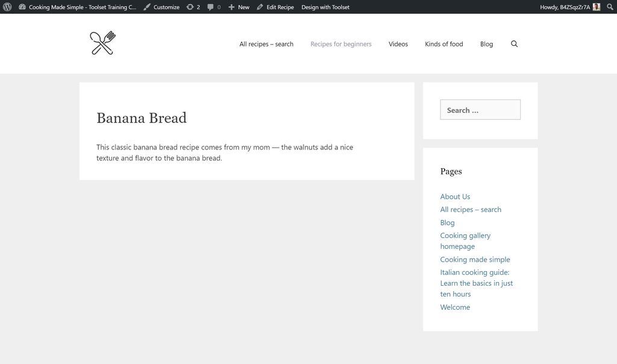Screen dimensions: 617x364
Task: Click the updates count 2
Action: point(198,7)
